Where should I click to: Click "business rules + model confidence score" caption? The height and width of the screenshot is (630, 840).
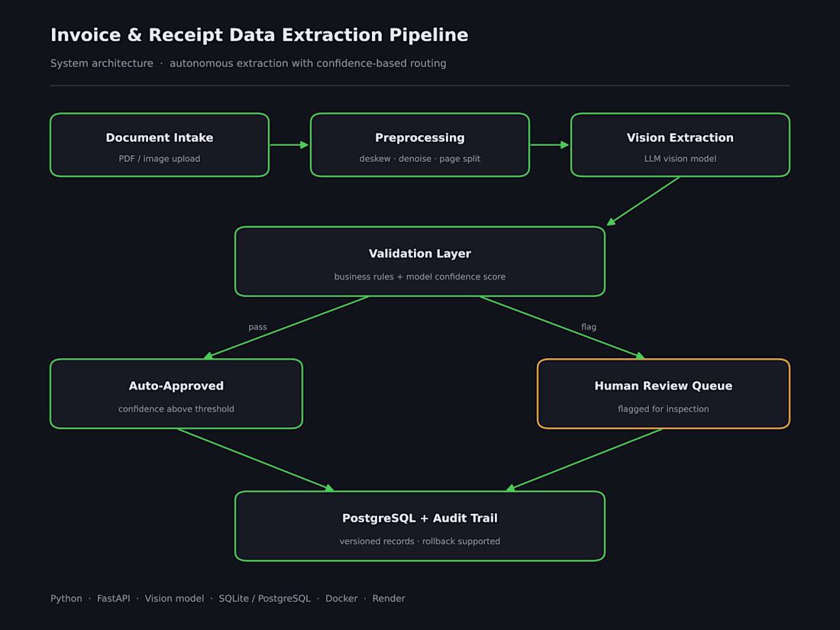[x=420, y=276]
